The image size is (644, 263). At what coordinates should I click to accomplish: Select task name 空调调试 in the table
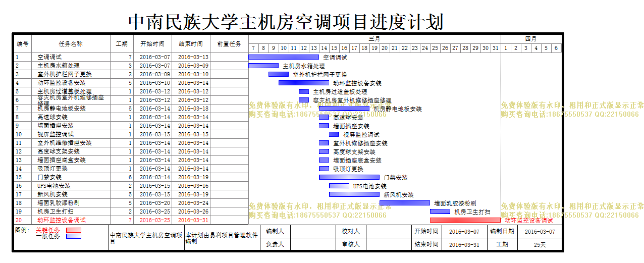pyautogui.click(x=49, y=57)
